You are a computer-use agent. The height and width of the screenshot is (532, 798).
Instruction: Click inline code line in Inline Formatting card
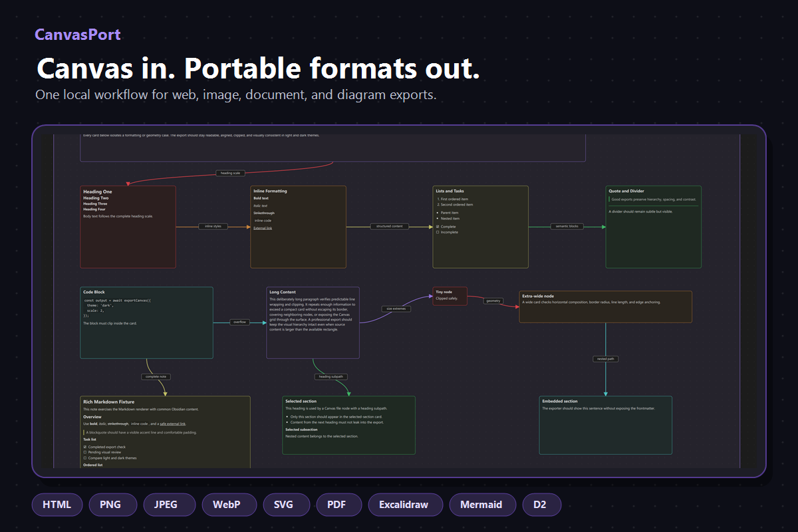pyautogui.click(x=263, y=221)
